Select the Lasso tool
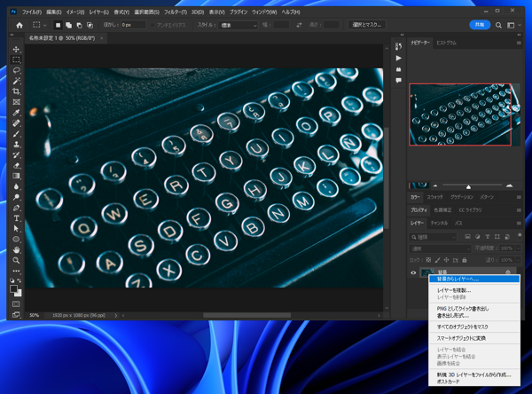 point(16,70)
